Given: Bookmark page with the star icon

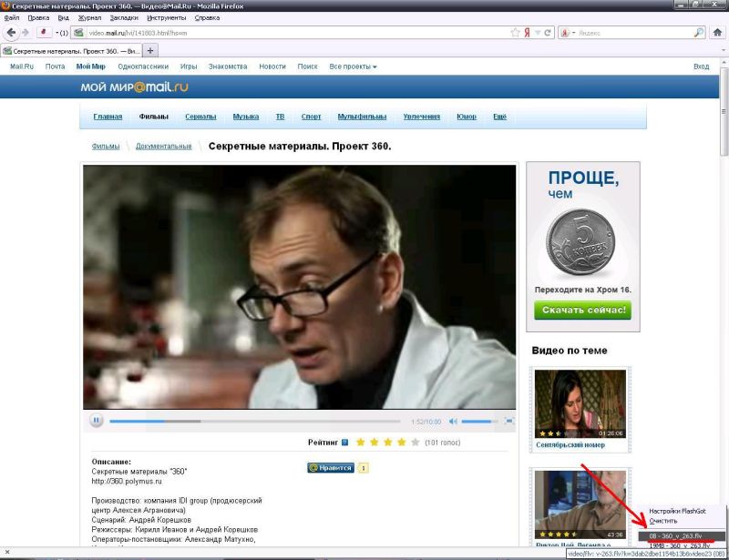Looking at the screenshot, I should coord(515,33).
